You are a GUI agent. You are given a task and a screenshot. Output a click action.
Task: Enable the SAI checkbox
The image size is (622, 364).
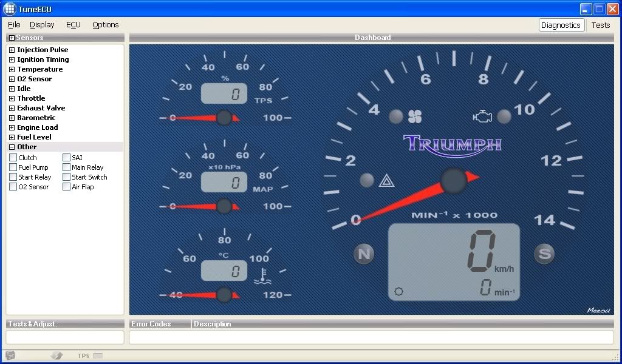67,158
